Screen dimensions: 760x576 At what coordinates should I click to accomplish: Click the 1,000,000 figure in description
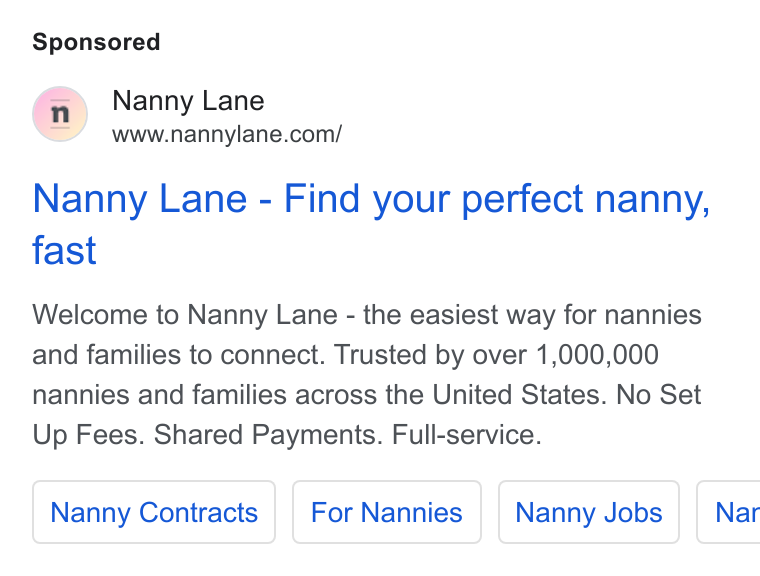pos(597,354)
